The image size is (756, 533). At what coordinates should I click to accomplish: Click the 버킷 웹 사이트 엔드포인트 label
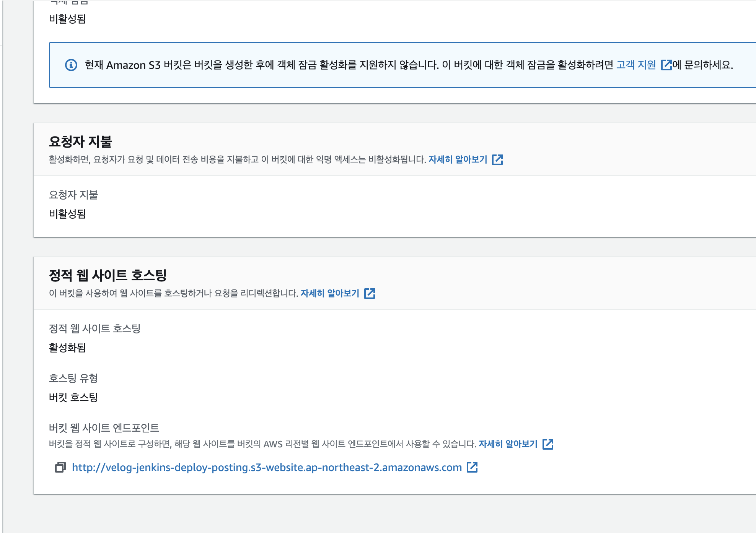(x=104, y=428)
